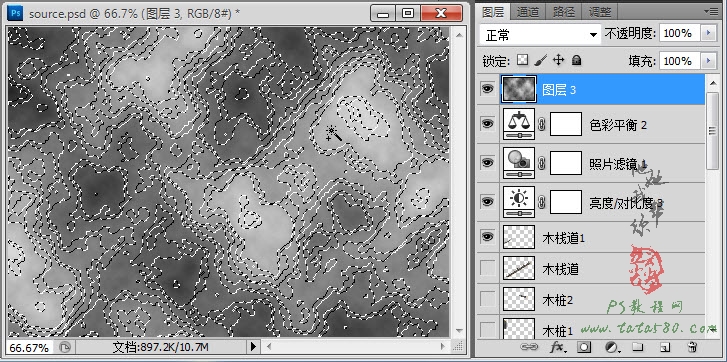
Task: Expand the 不透明度 opacity slider arrow
Action: [708, 33]
